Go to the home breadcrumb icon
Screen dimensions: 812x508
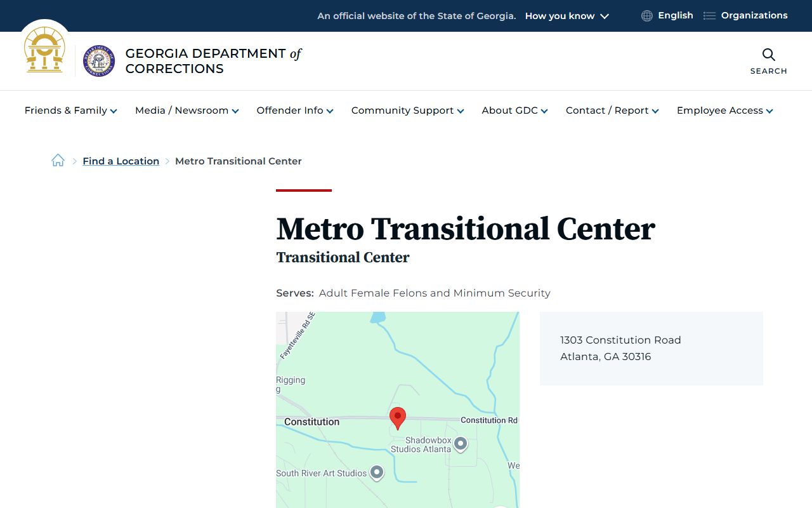tap(58, 161)
